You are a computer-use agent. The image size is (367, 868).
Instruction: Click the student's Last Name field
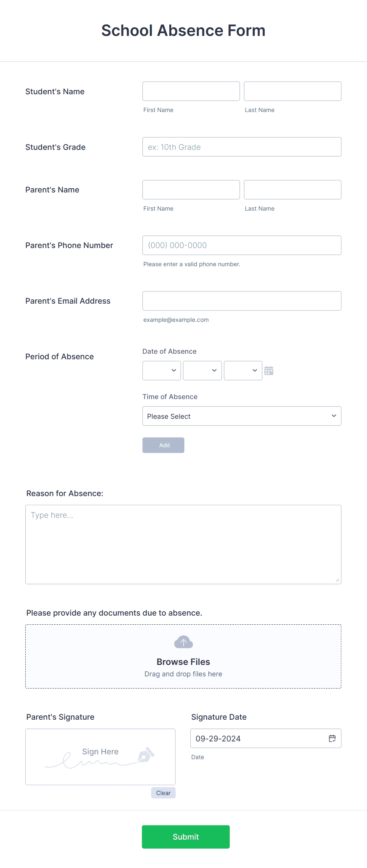pyautogui.click(x=292, y=91)
